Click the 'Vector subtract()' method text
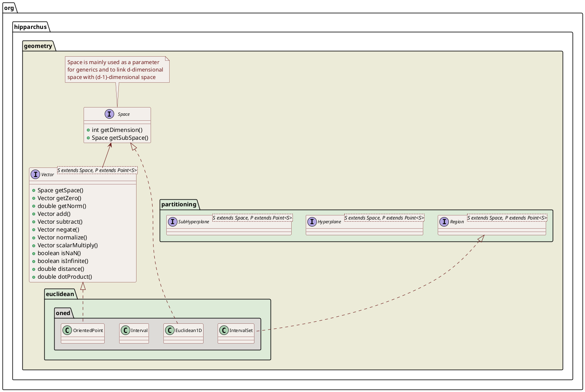Image resolution: width=585 pixels, height=392 pixels. pos(60,222)
